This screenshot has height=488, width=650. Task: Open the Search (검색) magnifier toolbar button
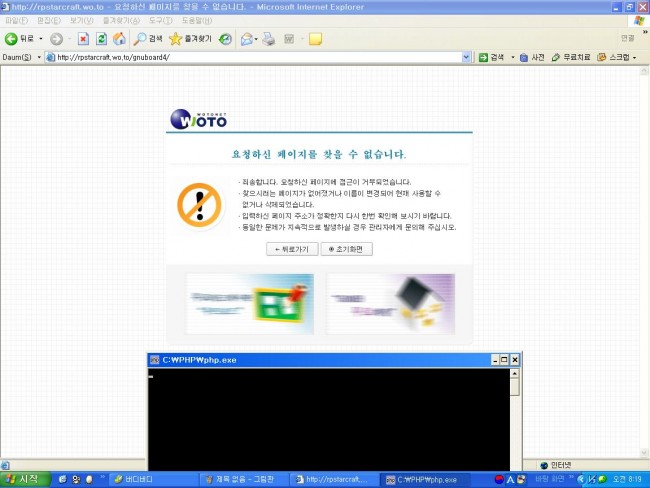pos(148,39)
